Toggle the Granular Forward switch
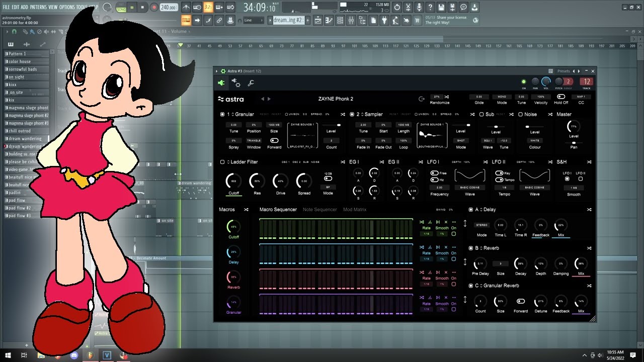644x362 pixels. (x=274, y=140)
